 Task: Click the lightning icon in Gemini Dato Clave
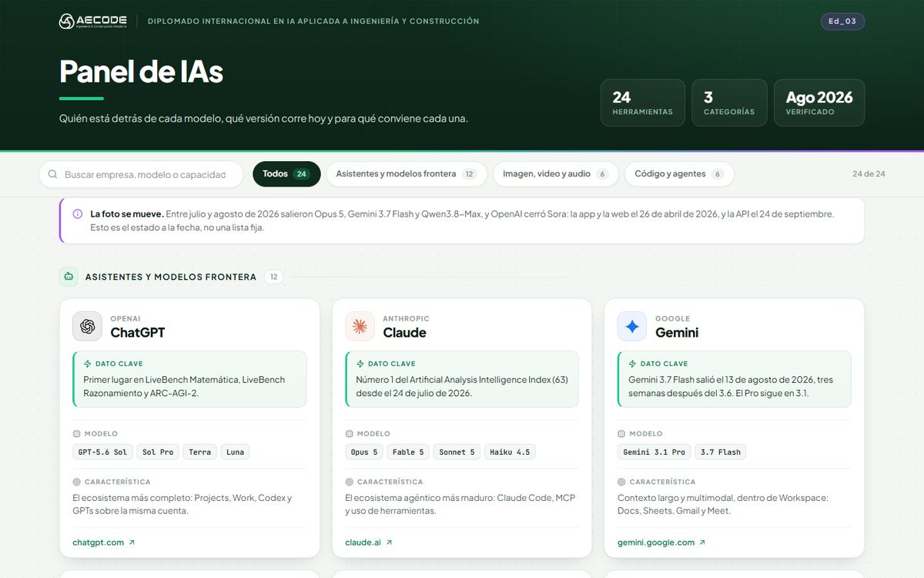[633, 364]
